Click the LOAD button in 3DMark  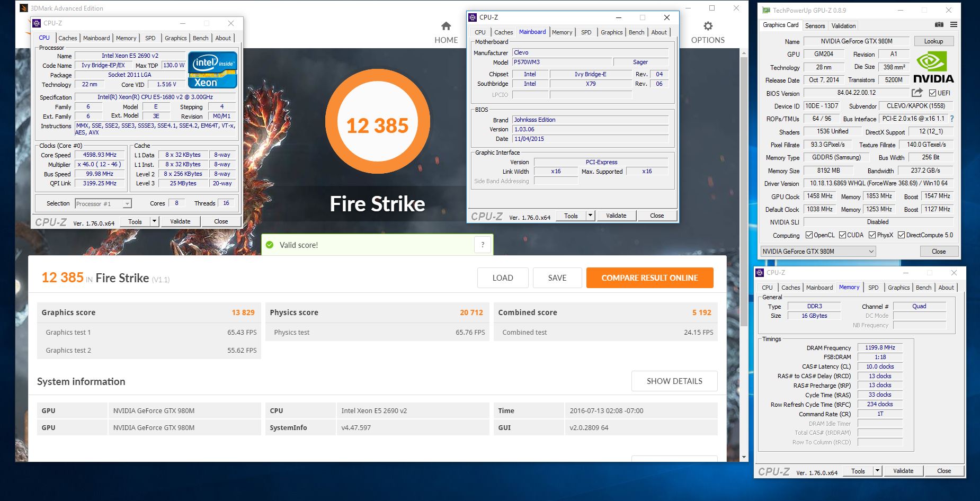point(503,278)
